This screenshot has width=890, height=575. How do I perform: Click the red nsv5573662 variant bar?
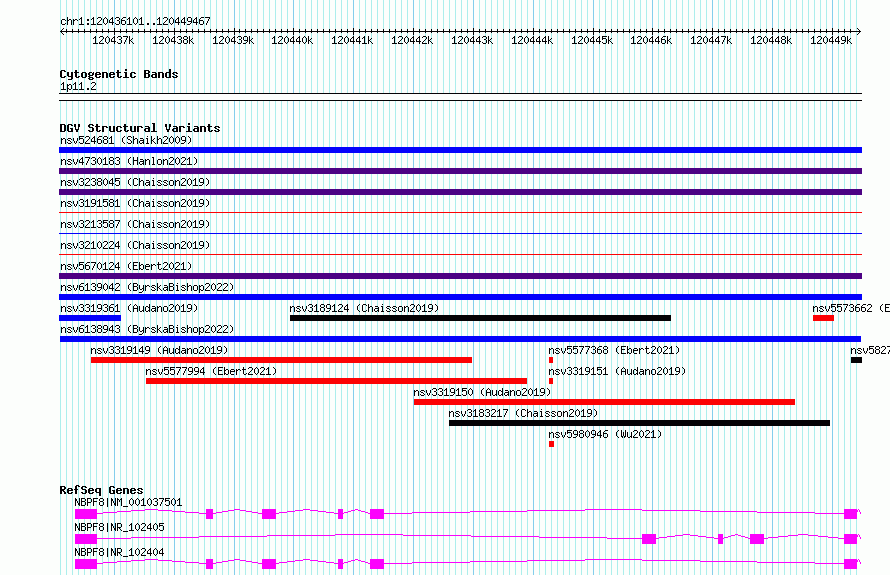pyautogui.click(x=823, y=318)
